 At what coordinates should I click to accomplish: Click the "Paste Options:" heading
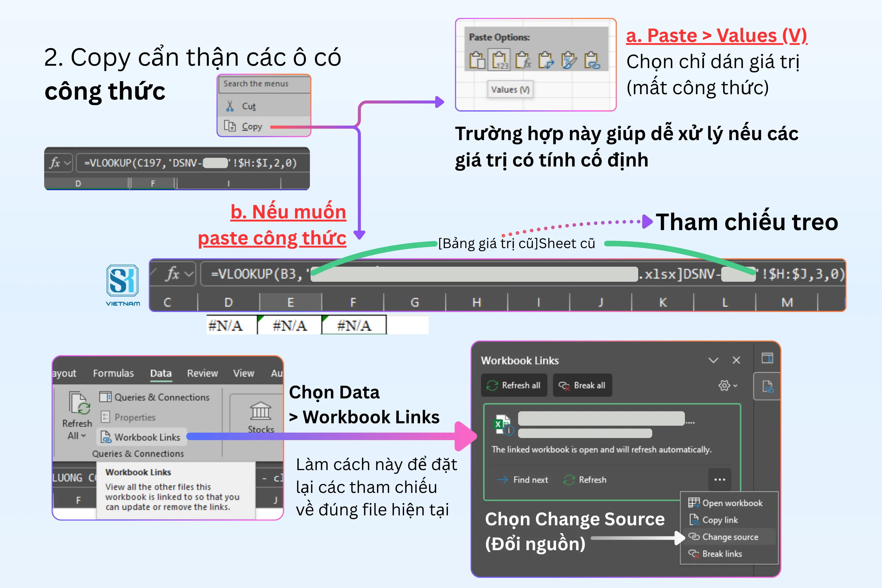click(499, 37)
